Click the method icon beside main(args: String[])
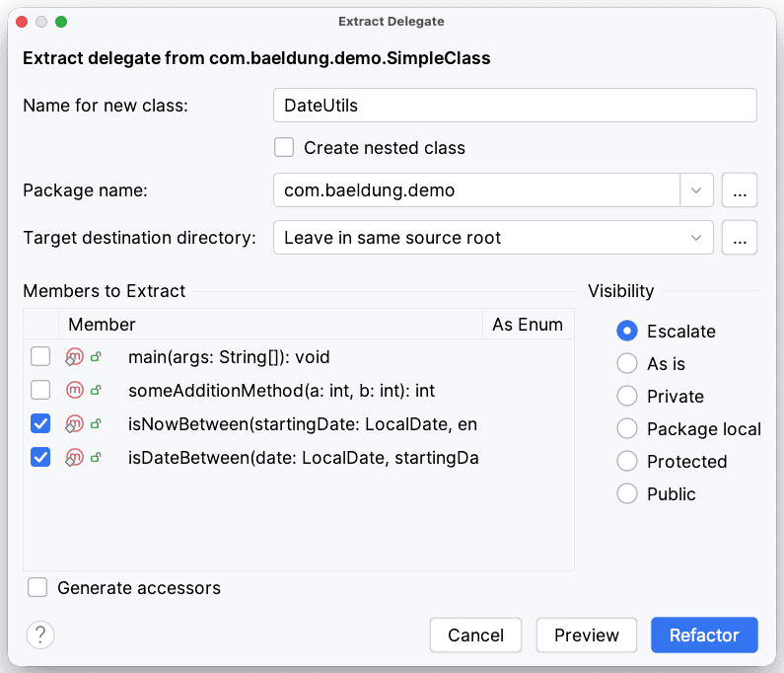This screenshot has width=784, height=673. 74,357
